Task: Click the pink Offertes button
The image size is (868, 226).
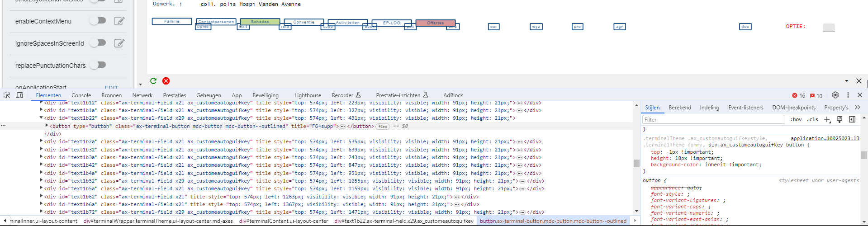Action: [x=435, y=23]
